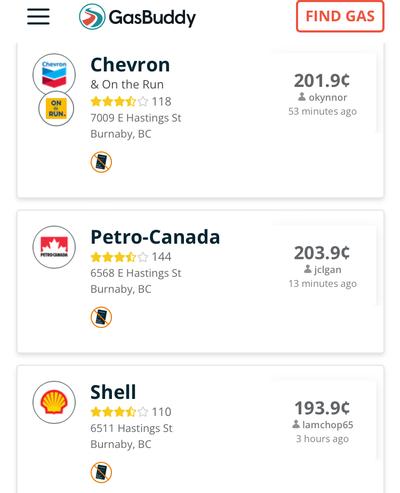Click Shell's star rating with 110 reviews

[x=131, y=412]
